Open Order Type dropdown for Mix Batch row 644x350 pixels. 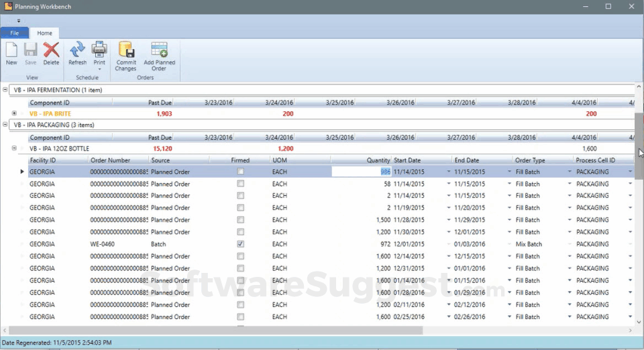(x=570, y=244)
